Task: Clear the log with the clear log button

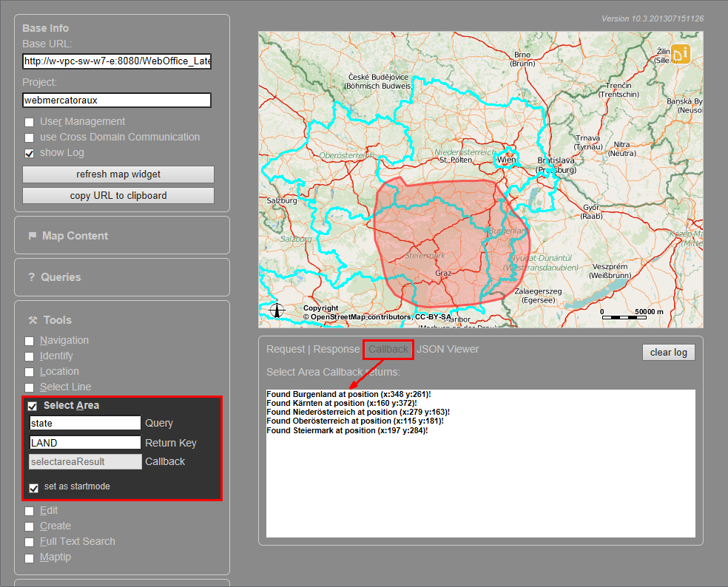Action: (668, 352)
